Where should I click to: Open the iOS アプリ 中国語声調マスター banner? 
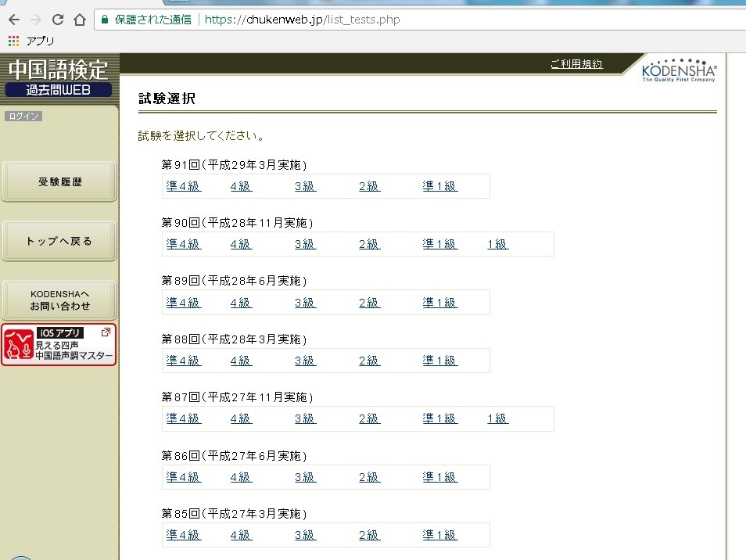tap(59, 345)
